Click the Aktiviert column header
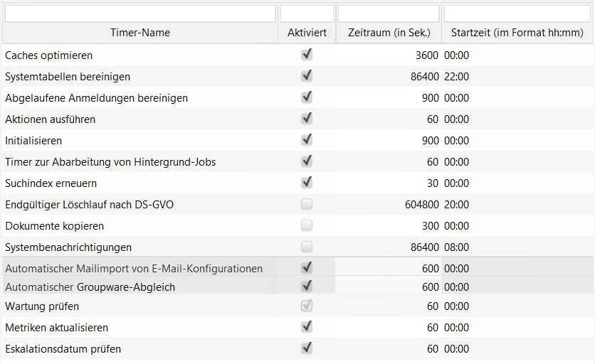 [307, 33]
